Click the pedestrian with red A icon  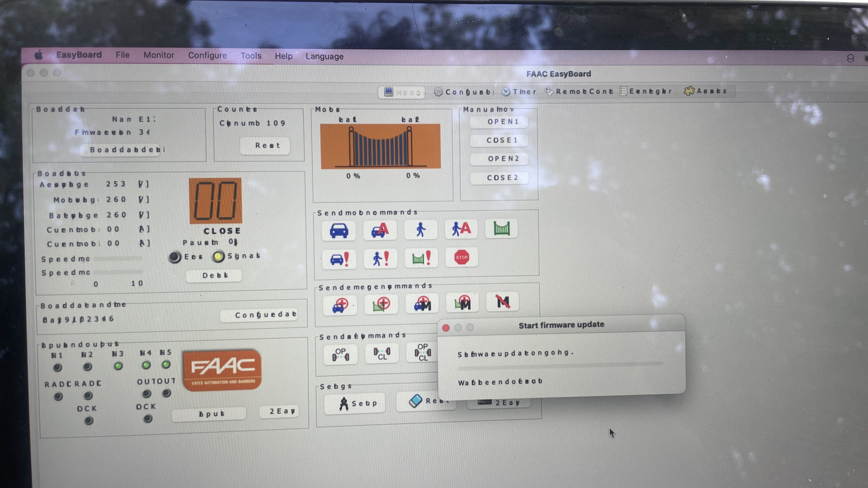coord(461,229)
